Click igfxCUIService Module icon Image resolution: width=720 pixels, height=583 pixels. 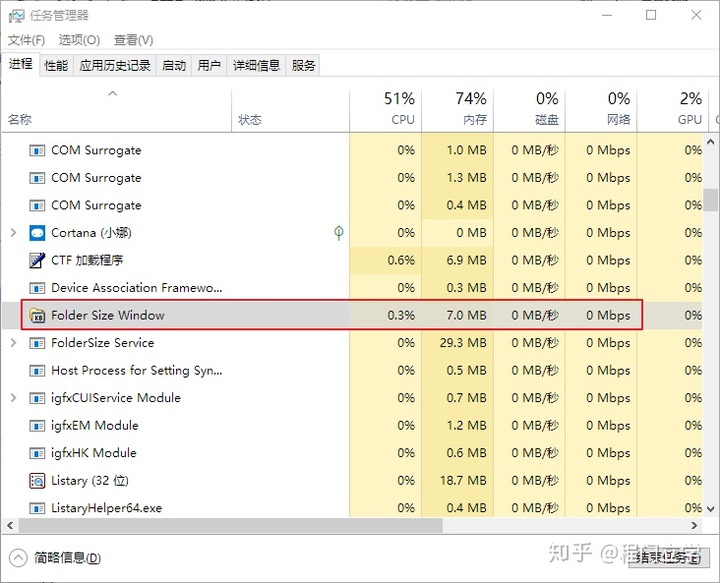coord(37,398)
